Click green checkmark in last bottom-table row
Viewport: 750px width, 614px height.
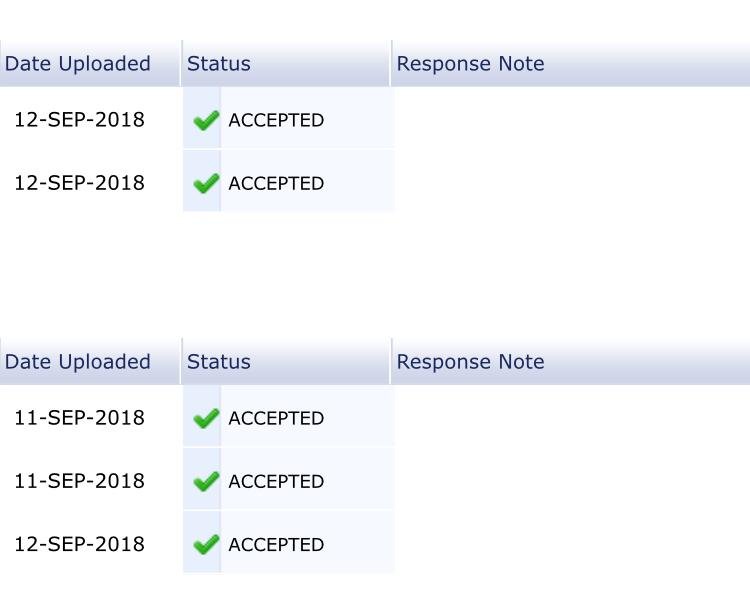206,545
